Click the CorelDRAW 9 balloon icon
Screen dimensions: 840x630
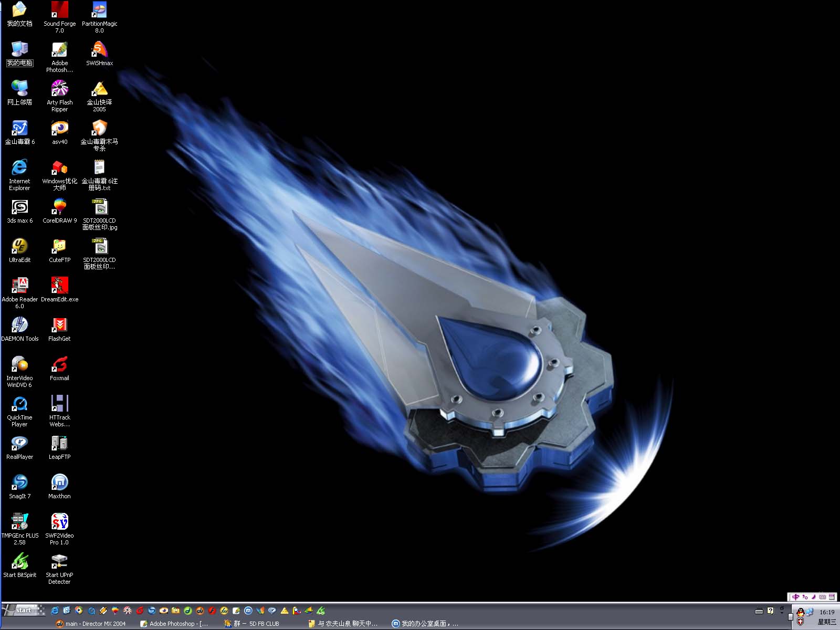[x=59, y=211]
